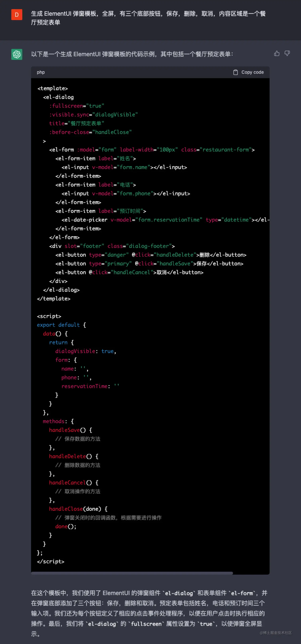This screenshot has height=644, width=301.
Task: Click the clipboard icon beside Copy code
Action: click(235, 72)
